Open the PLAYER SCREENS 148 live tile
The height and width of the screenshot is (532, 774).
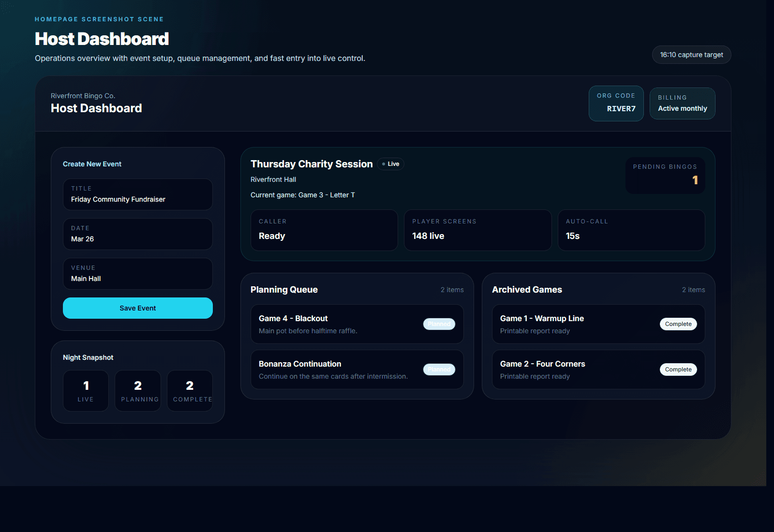(477, 230)
